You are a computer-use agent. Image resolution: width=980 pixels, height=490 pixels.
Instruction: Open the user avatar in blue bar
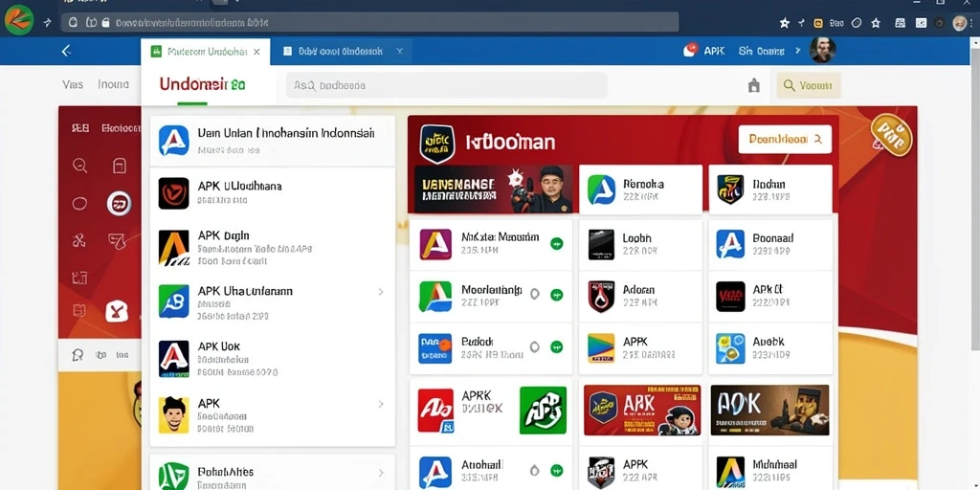pos(822,50)
